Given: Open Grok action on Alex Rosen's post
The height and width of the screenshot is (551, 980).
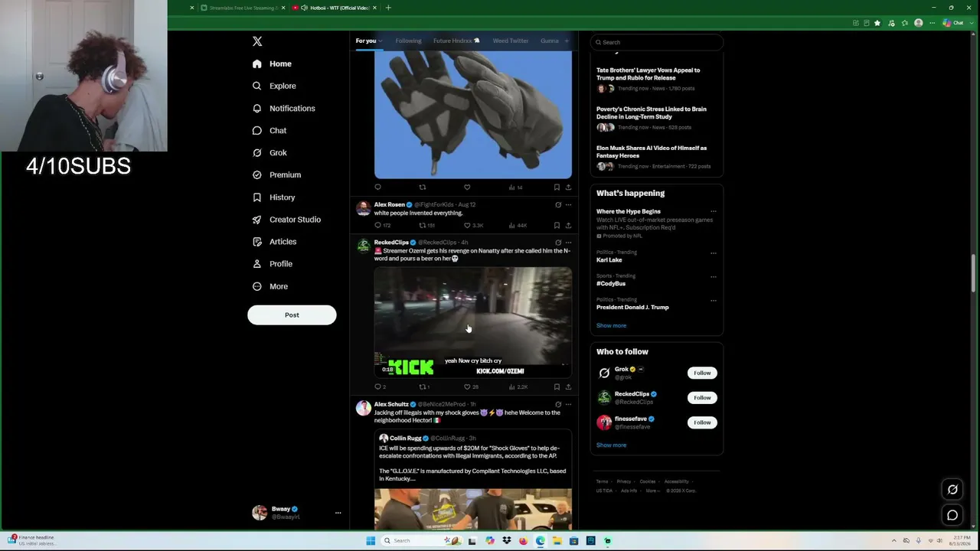Looking at the screenshot, I should coord(558,205).
